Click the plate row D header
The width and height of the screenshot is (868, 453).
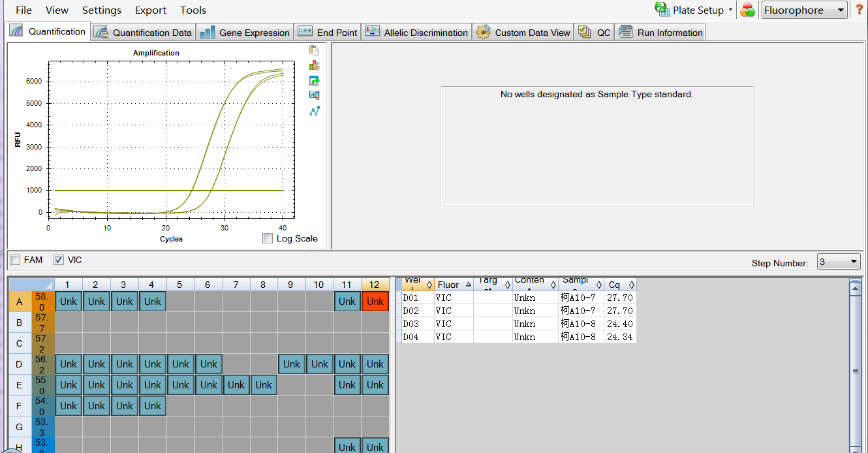[19, 364]
